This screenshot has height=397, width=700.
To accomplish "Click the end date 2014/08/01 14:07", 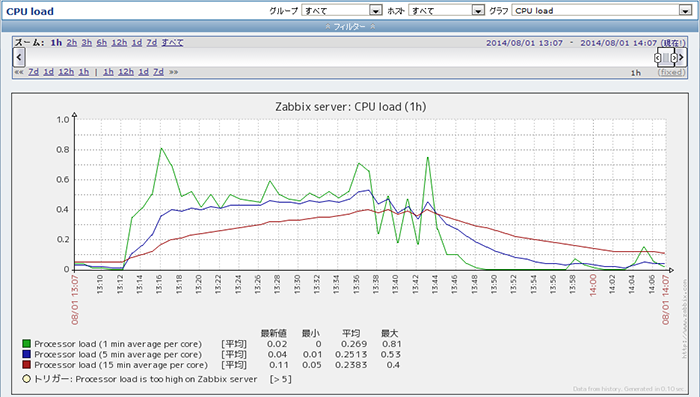I will click(x=618, y=43).
